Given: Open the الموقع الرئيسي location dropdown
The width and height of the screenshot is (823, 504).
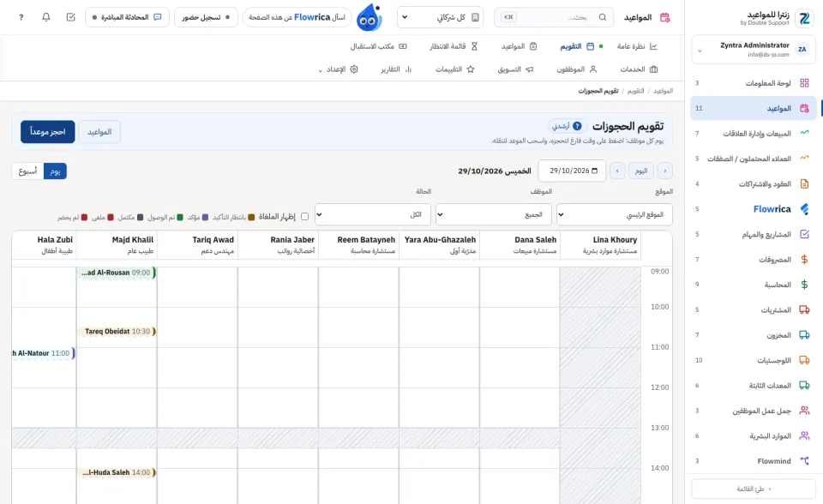Looking at the screenshot, I should [x=614, y=214].
